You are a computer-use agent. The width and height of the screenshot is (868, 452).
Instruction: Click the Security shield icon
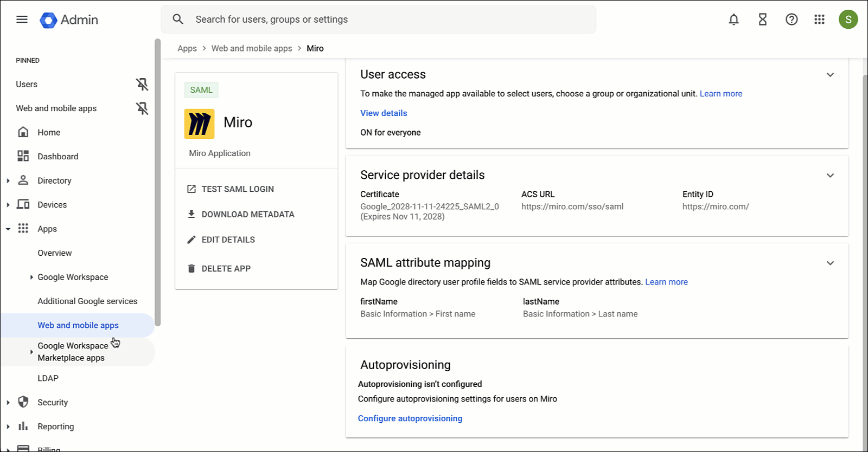[23, 402]
